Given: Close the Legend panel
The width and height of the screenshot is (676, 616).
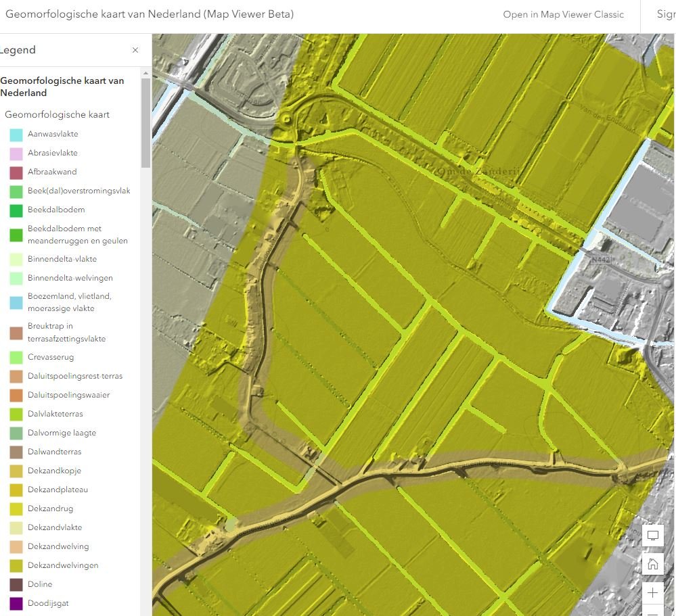Looking at the screenshot, I should 135,50.
